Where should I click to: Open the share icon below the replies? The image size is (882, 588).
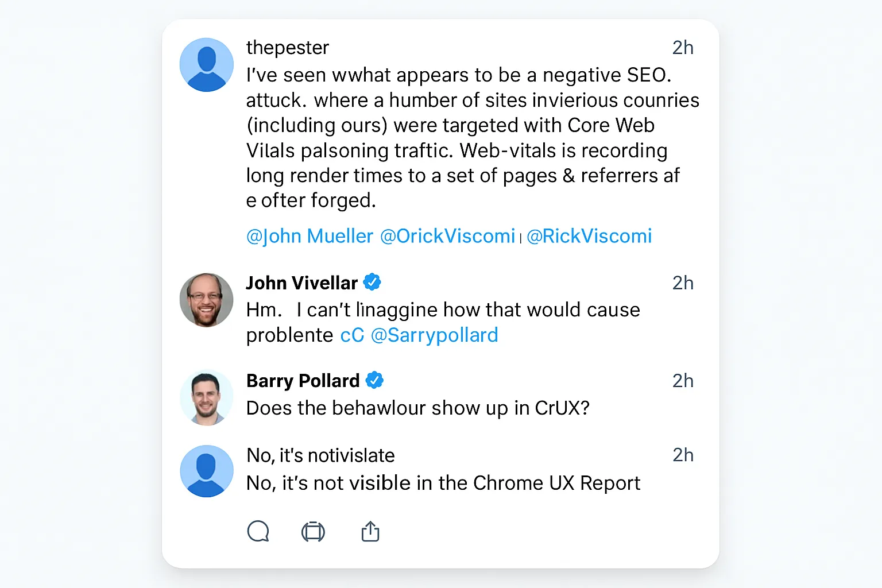click(370, 531)
